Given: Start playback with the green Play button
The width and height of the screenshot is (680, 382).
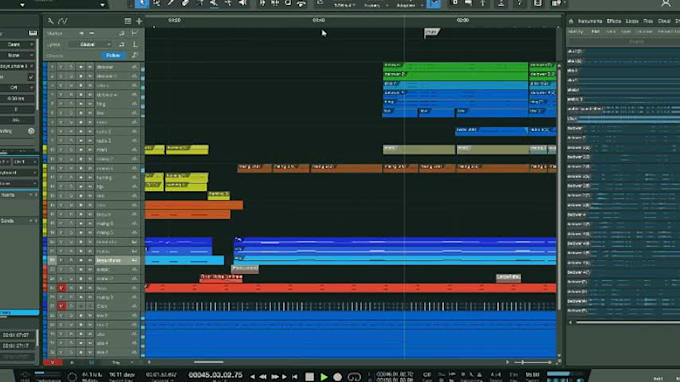Looking at the screenshot, I should pyautogui.click(x=324, y=377).
